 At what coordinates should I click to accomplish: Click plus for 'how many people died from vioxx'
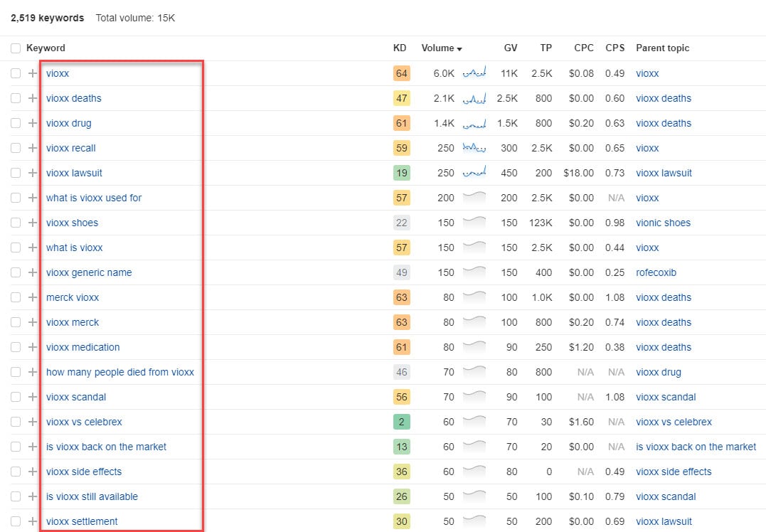[33, 372]
